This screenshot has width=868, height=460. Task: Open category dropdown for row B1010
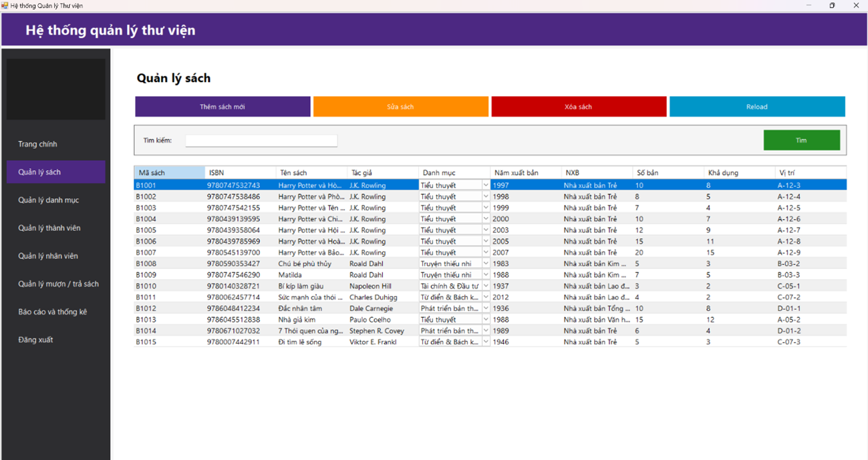coord(486,286)
